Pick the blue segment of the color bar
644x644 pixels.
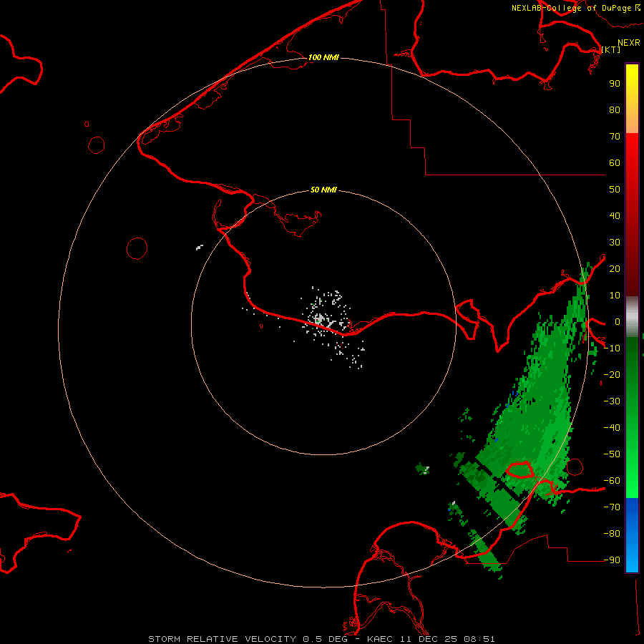tap(632, 535)
